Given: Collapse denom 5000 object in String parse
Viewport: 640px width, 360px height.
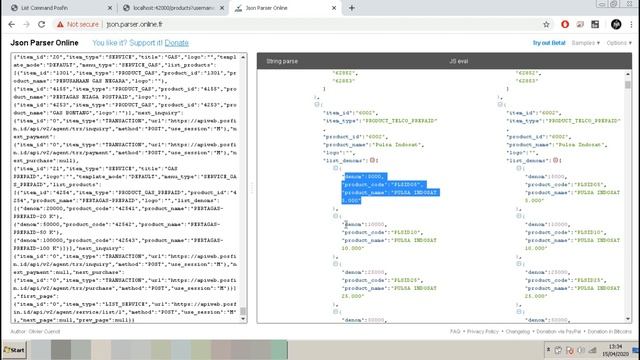Looking at the screenshot, I should pyautogui.click(x=336, y=168).
